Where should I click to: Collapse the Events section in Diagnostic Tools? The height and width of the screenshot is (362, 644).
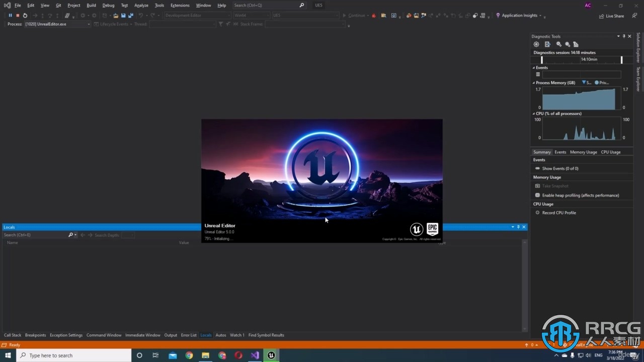534,67
